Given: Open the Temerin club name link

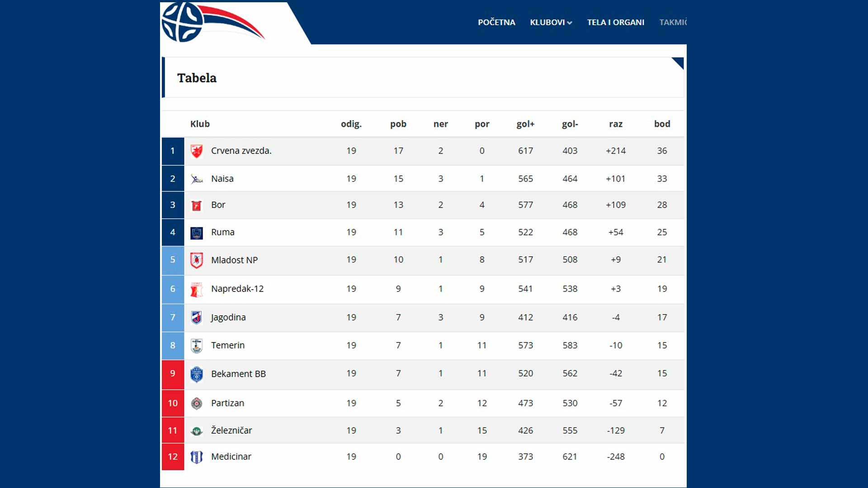Looking at the screenshot, I should [x=227, y=345].
